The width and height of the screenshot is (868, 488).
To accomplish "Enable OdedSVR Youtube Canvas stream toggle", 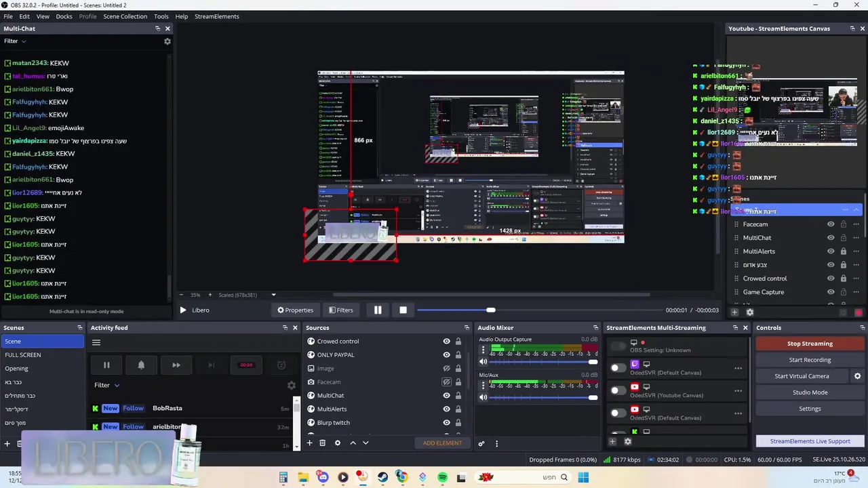I will 617,390.
